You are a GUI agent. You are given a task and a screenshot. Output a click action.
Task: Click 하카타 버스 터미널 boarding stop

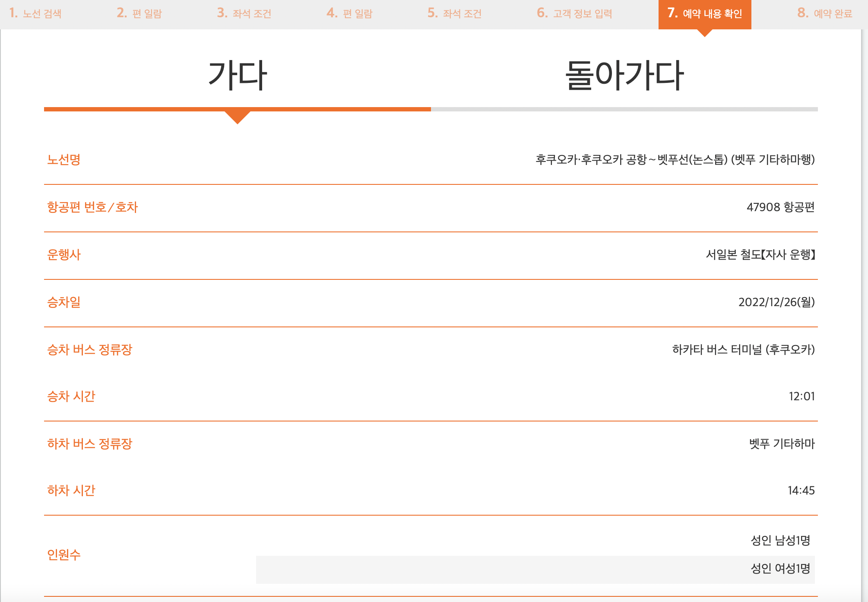[x=743, y=350]
